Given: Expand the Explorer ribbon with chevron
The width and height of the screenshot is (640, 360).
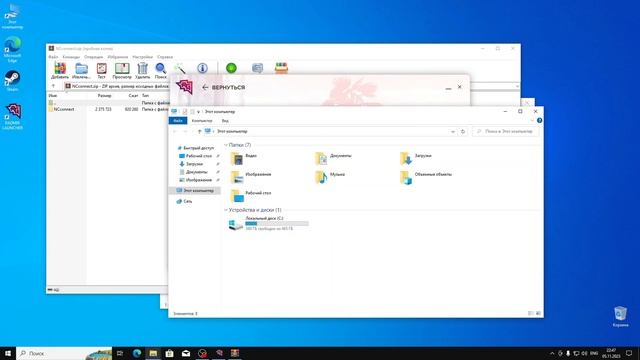Looking at the screenshot, I should pyautogui.click(x=532, y=120).
